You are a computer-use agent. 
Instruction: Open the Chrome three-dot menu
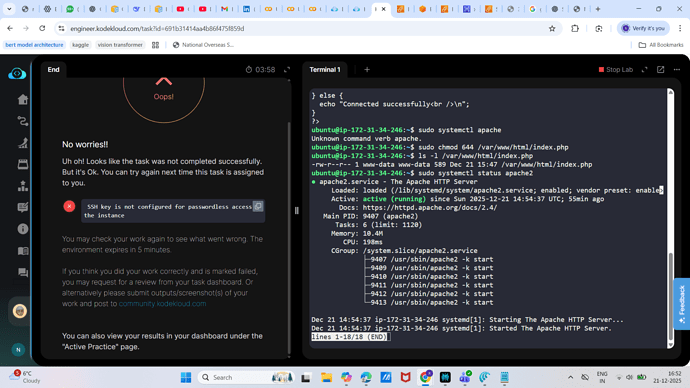(x=680, y=29)
